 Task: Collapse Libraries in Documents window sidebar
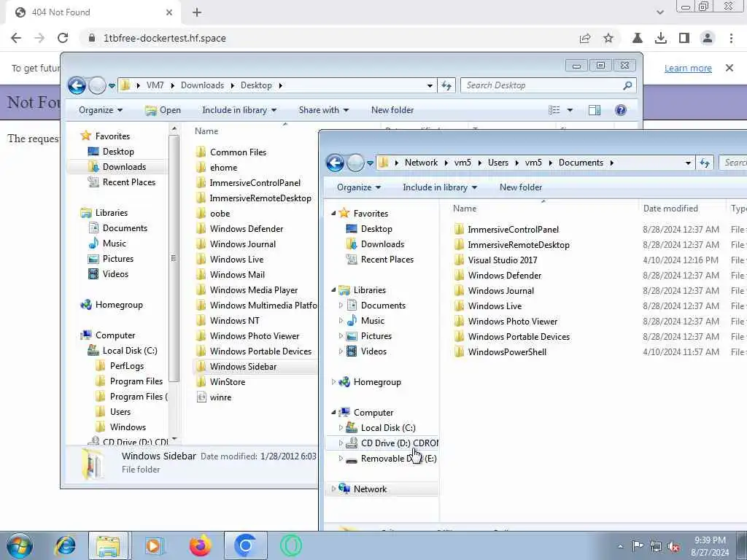(x=333, y=290)
